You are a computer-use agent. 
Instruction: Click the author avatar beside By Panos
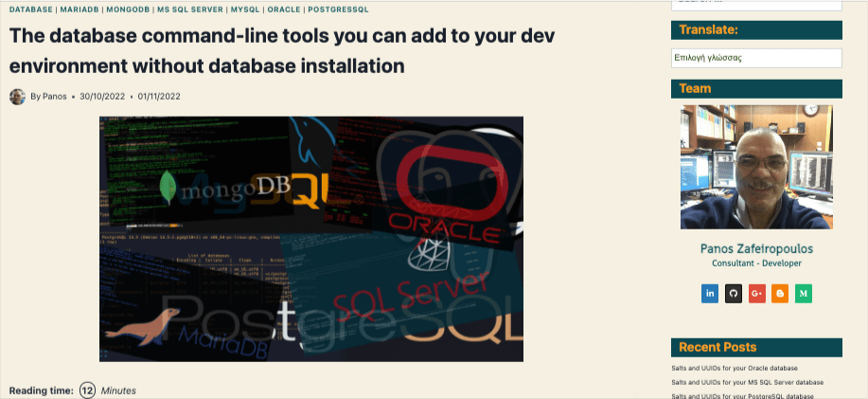coord(17,97)
